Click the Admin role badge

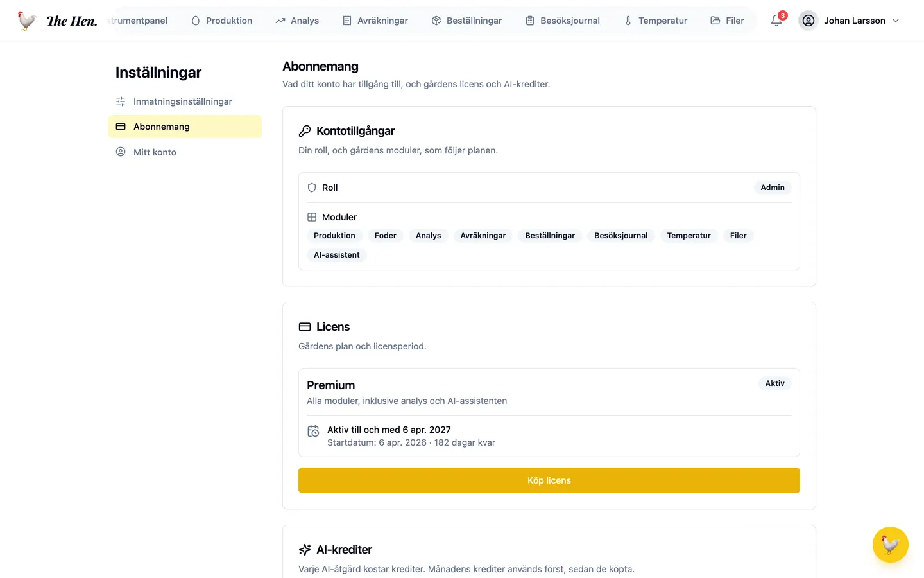(773, 188)
